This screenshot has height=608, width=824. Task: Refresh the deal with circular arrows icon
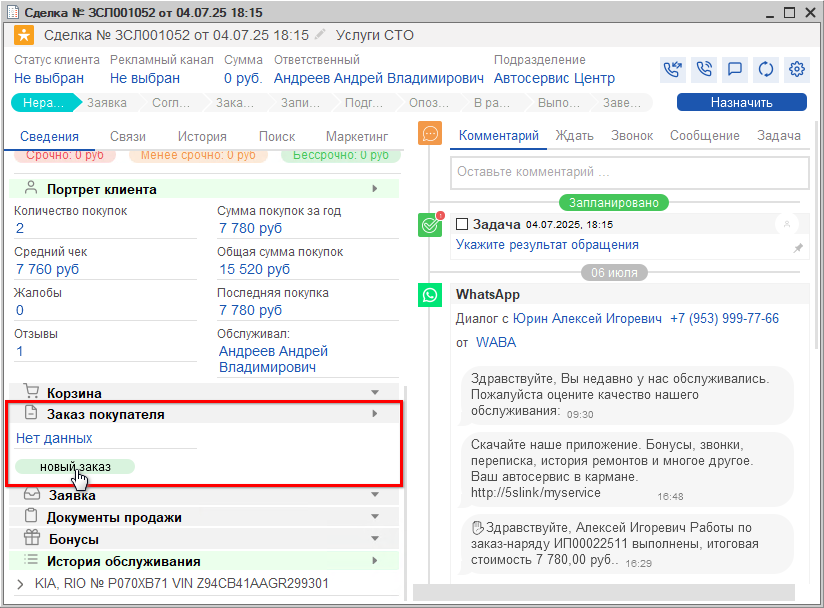[x=766, y=69]
